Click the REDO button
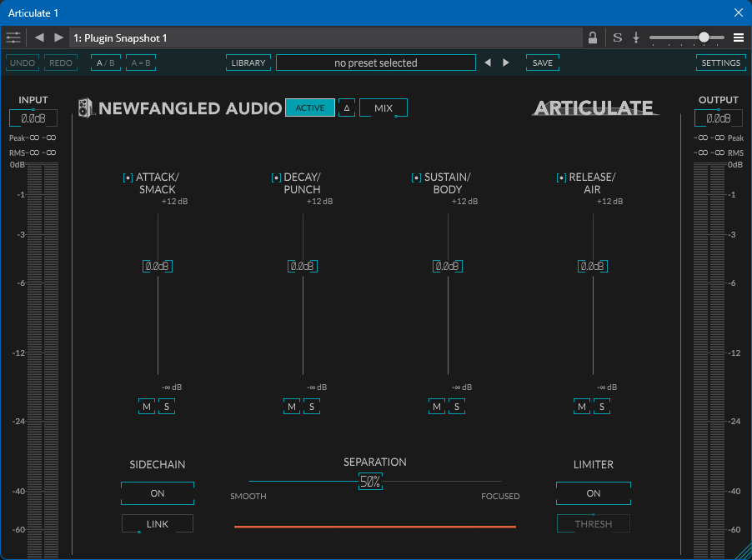 pos(60,62)
